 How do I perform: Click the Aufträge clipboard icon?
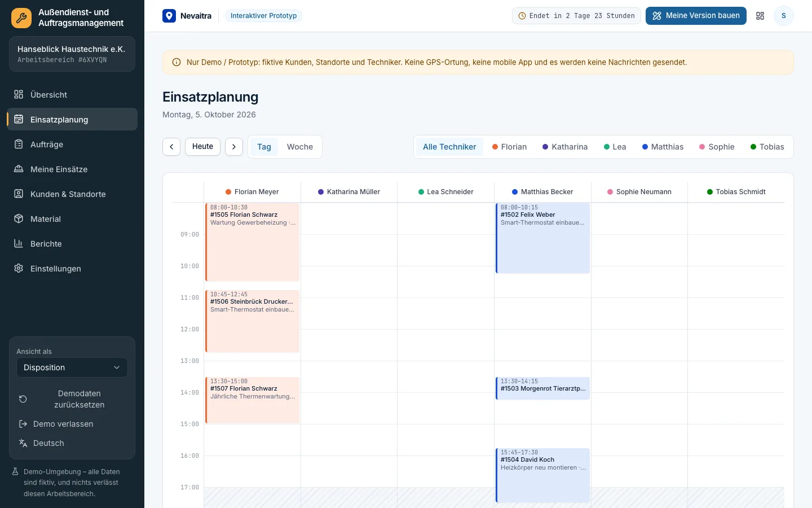pyautogui.click(x=19, y=144)
